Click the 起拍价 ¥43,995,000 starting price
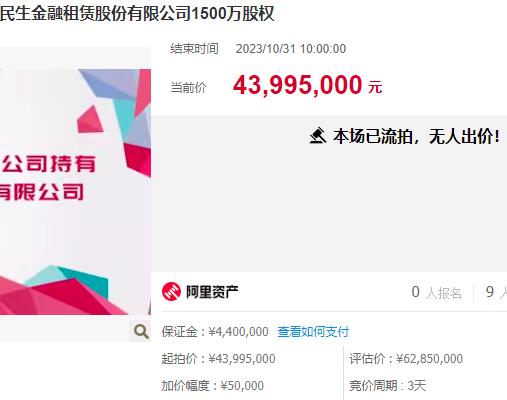Screen dimensions: 507x400 pyautogui.click(x=218, y=359)
